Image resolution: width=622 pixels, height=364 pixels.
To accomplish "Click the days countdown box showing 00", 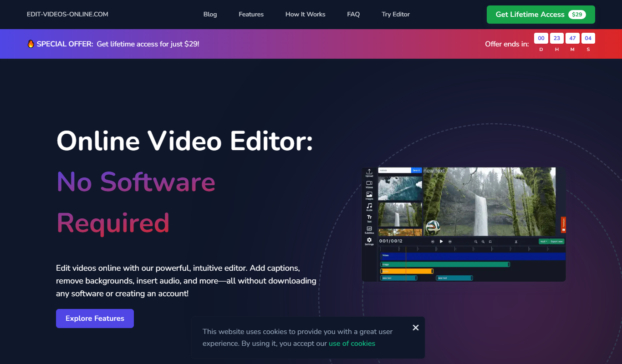I will coord(541,38).
